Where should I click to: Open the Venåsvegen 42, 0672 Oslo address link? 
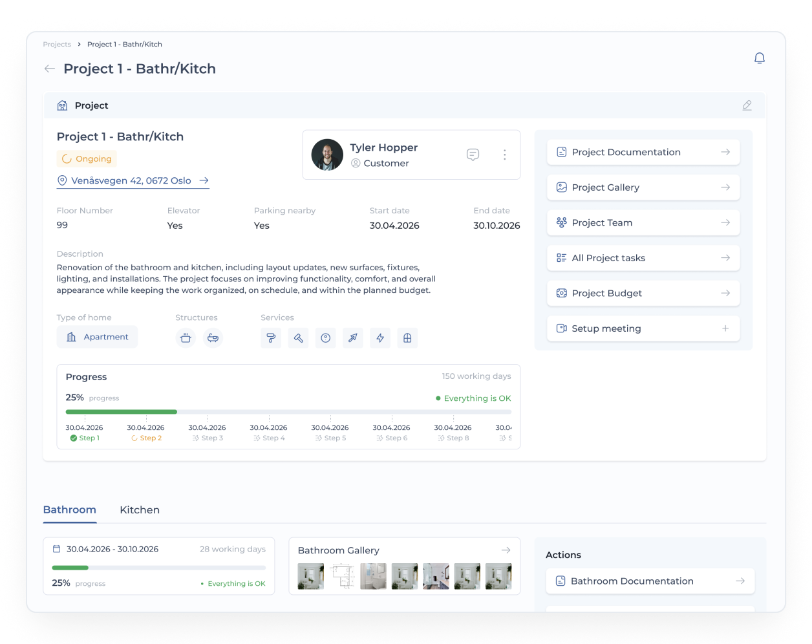(x=133, y=181)
